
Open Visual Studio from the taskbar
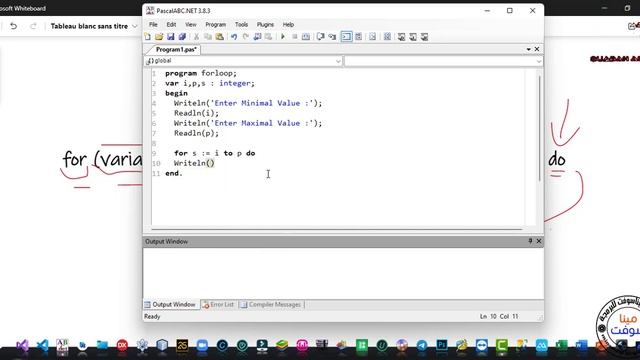pyautogui.click(x=22, y=346)
